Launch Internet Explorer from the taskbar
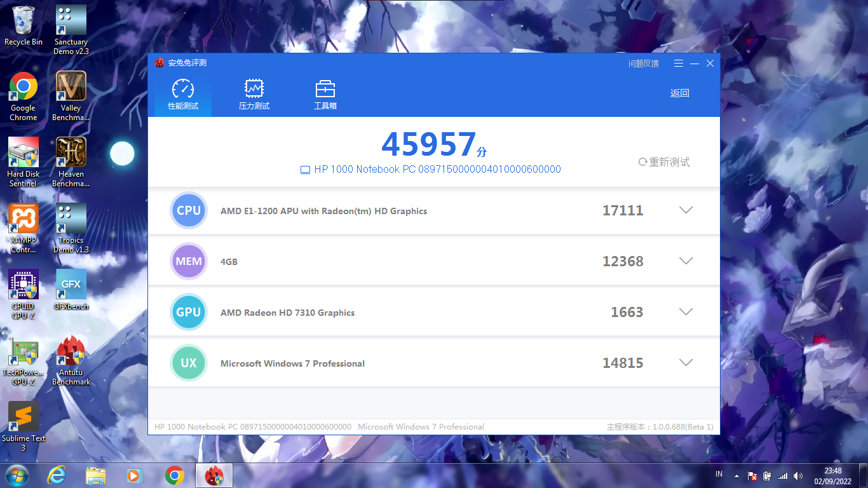 pos(57,475)
